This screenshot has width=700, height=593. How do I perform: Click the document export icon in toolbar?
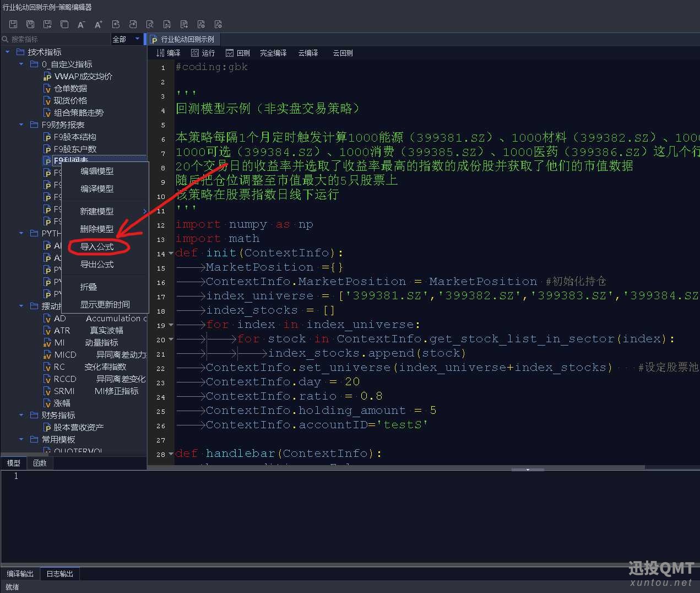(184, 24)
